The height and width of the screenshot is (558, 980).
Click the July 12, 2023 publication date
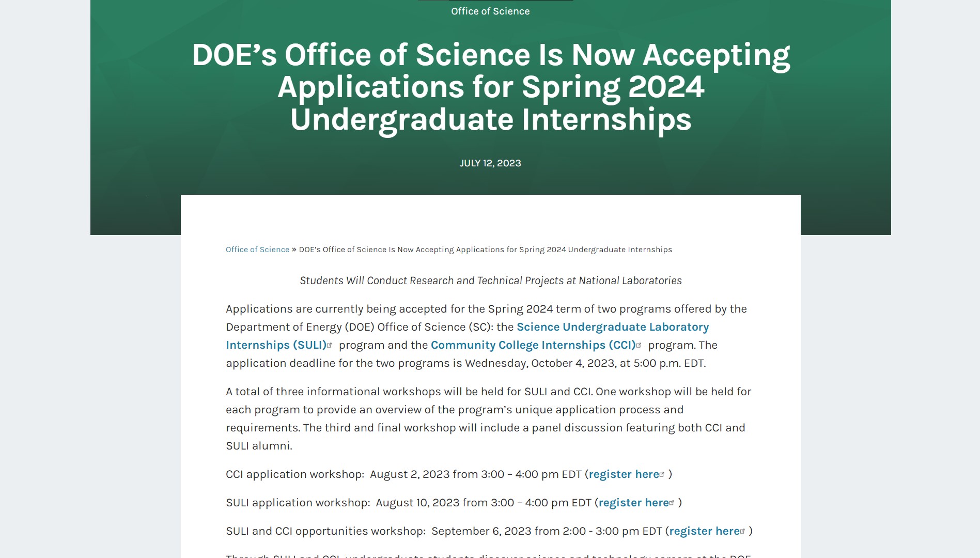click(x=490, y=163)
